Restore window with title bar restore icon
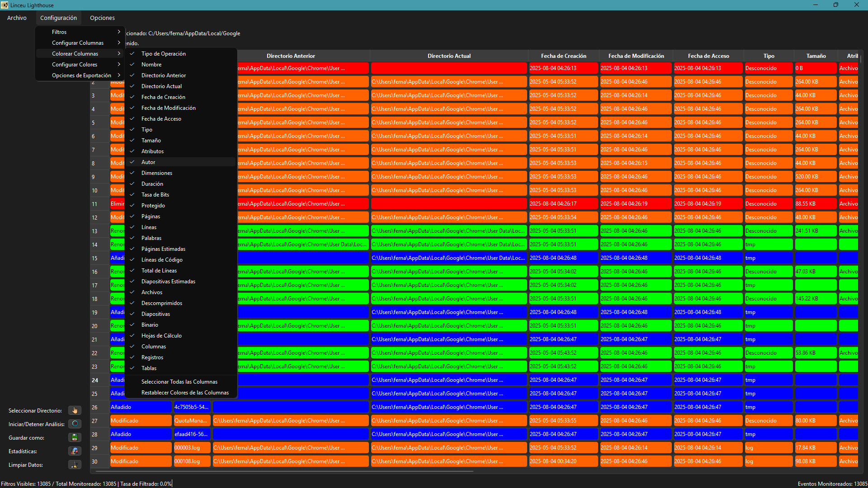The width and height of the screenshot is (868, 488). (835, 5)
